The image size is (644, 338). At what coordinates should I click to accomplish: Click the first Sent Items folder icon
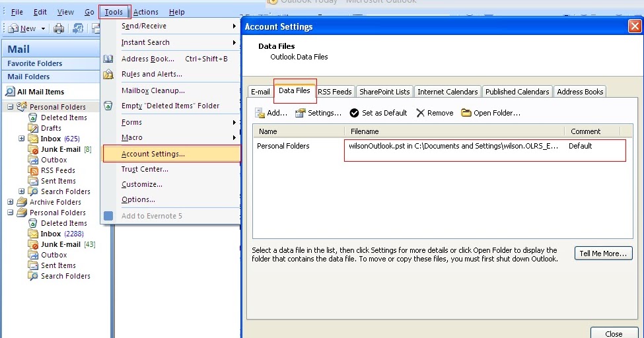(x=33, y=181)
